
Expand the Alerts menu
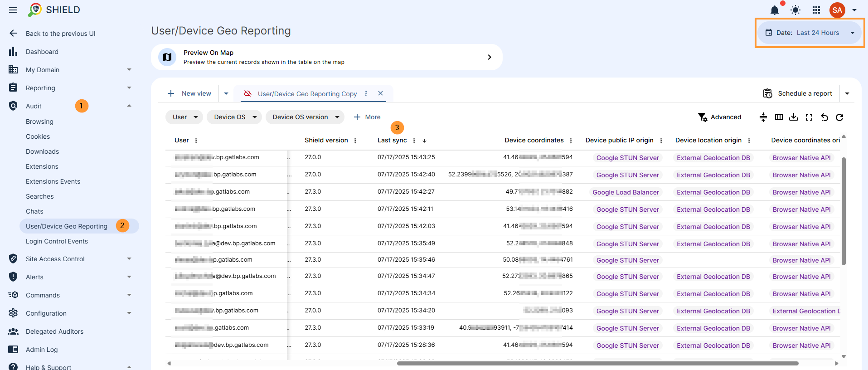pos(70,277)
